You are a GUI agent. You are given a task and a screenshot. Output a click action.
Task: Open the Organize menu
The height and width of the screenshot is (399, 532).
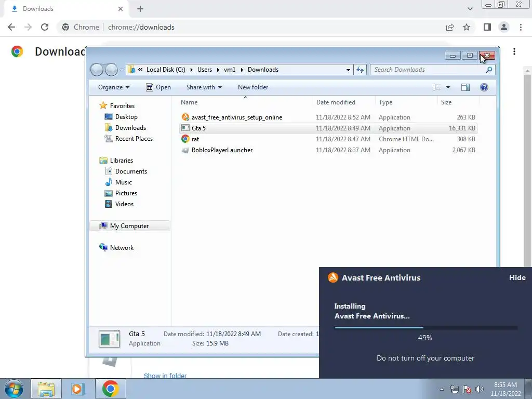114,87
